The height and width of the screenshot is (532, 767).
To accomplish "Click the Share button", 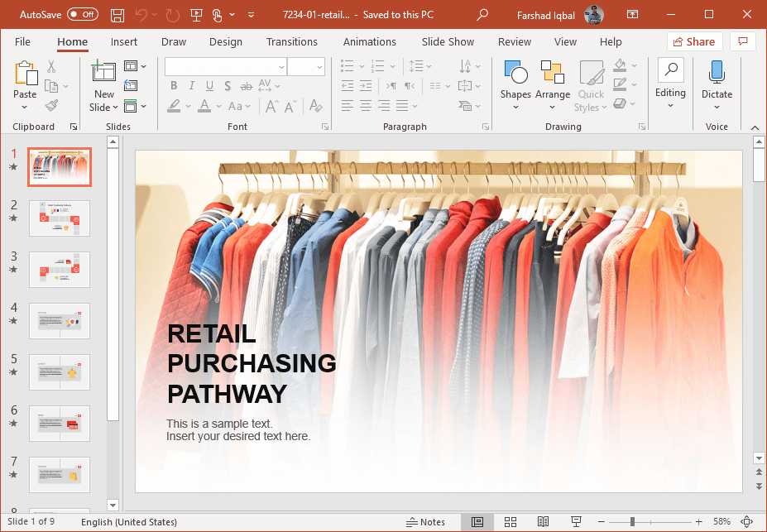I will coord(694,42).
